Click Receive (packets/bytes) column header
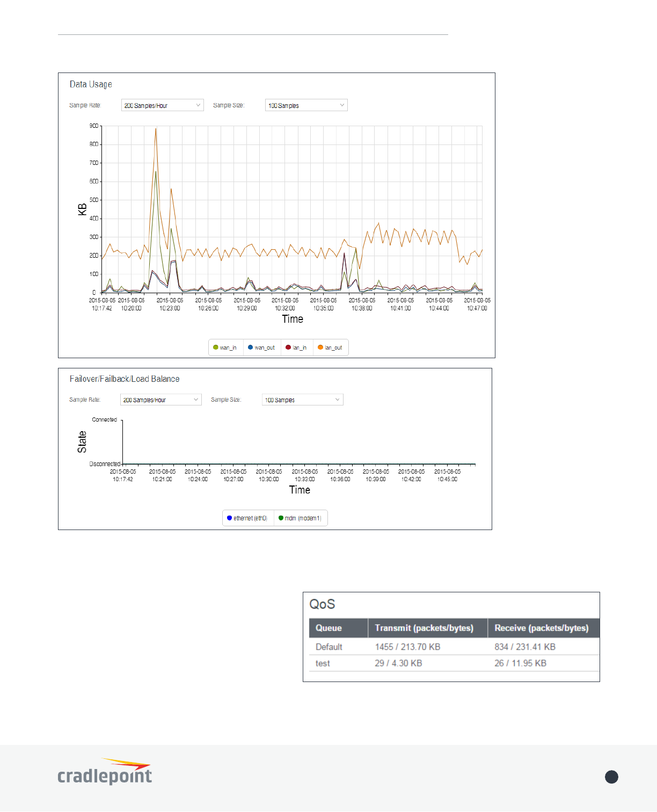The height and width of the screenshot is (812, 657). tap(544, 628)
